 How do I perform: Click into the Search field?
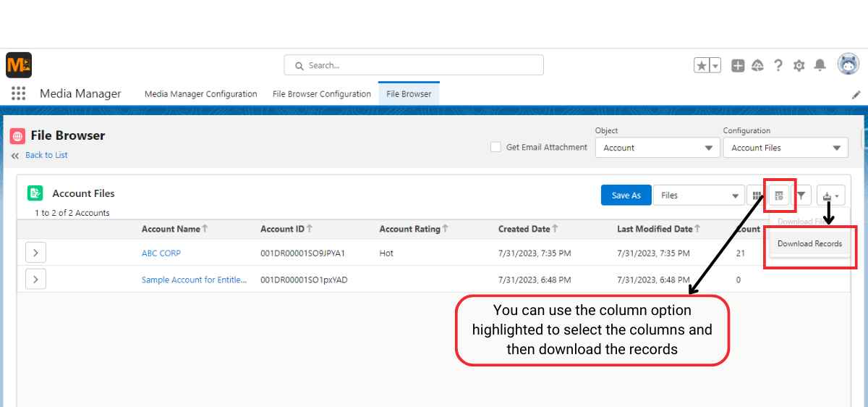414,65
